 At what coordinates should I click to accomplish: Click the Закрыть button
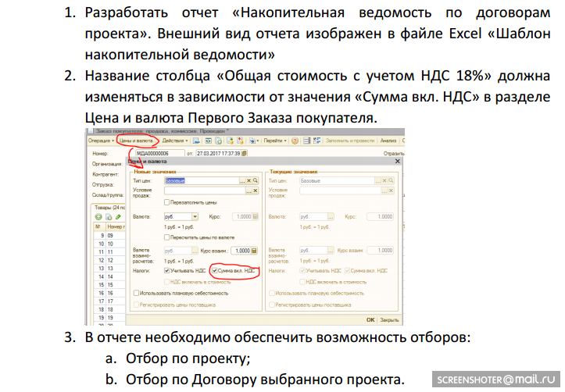(x=389, y=319)
